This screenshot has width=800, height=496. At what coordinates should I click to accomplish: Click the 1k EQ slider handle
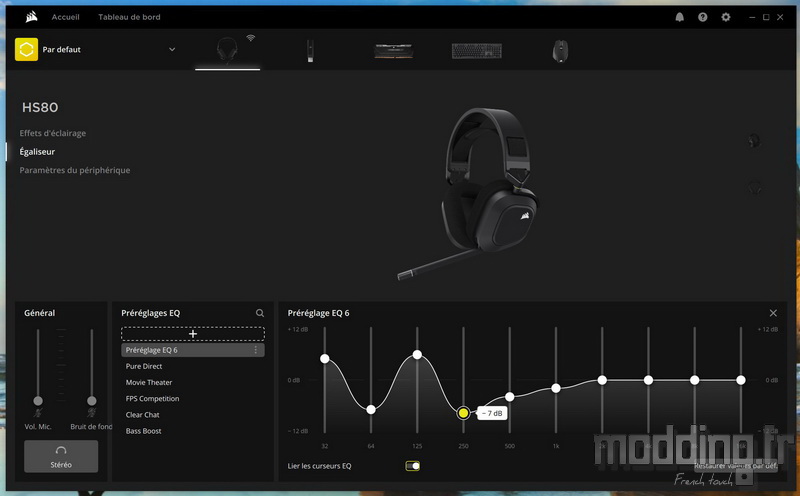click(x=556, y=388)
